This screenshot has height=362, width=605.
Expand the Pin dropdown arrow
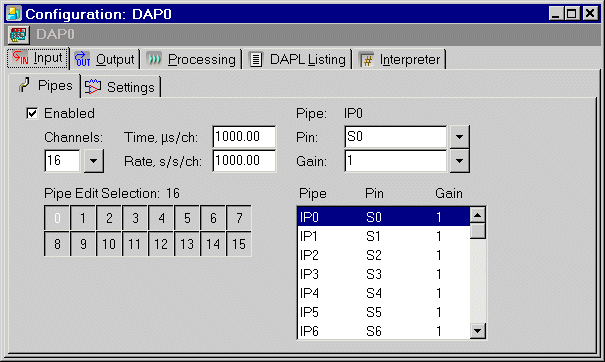[459, 137]
